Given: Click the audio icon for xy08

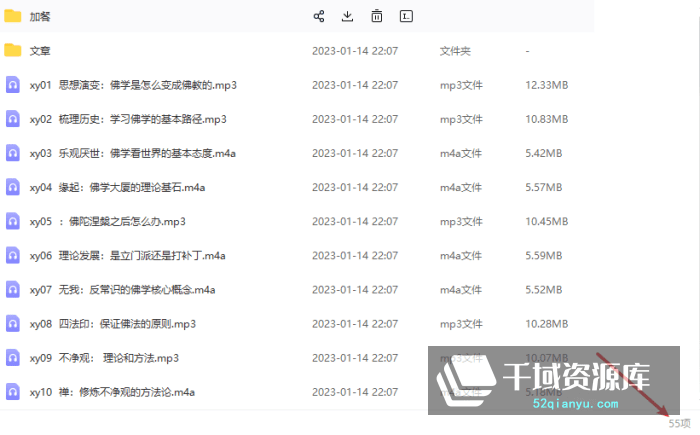Looking at the screenshot, I should click(x=12, y=323).
